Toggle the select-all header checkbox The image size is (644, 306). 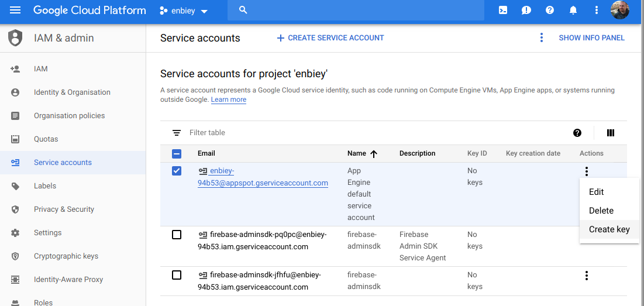(177, 154)
